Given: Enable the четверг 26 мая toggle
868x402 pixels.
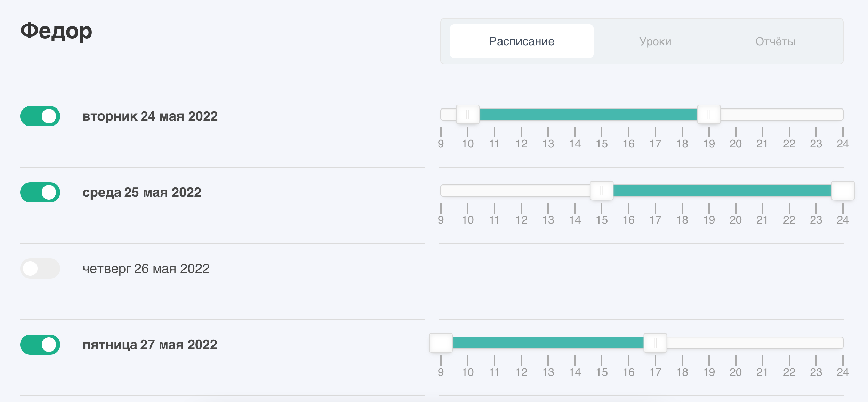Looking at the screenshot, I should click(x=40, y=268).
